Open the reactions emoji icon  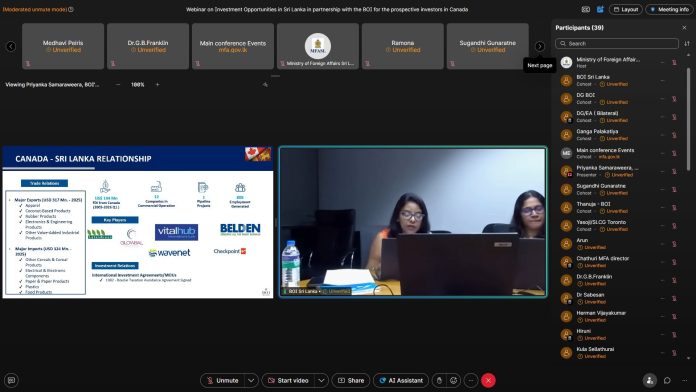(453, 380)
